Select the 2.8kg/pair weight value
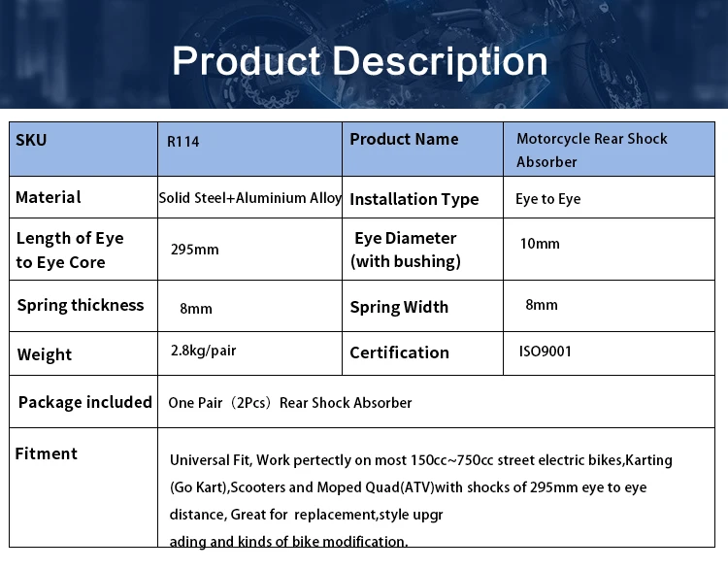 coord(204,351)
